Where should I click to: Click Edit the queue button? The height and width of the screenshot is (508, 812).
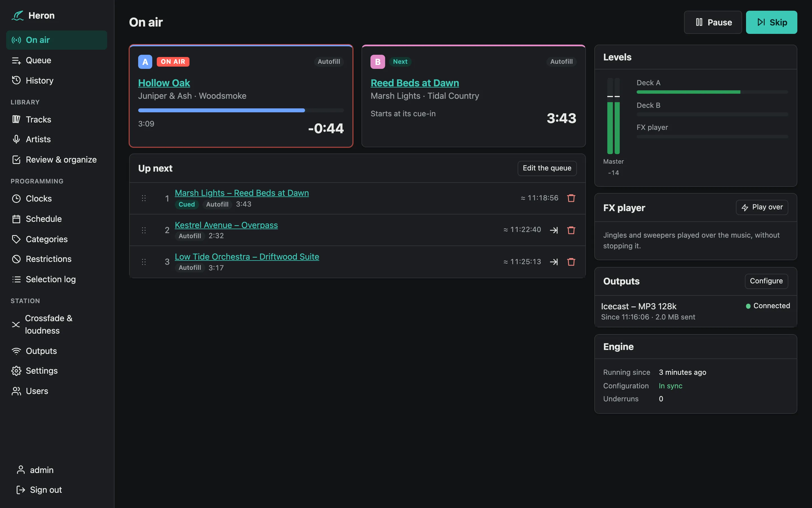click(547, 168)
